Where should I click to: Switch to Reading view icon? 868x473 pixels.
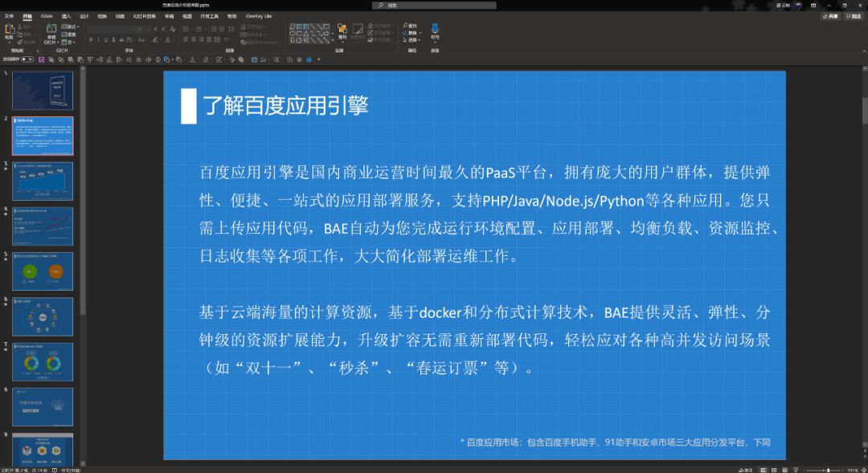785,471
